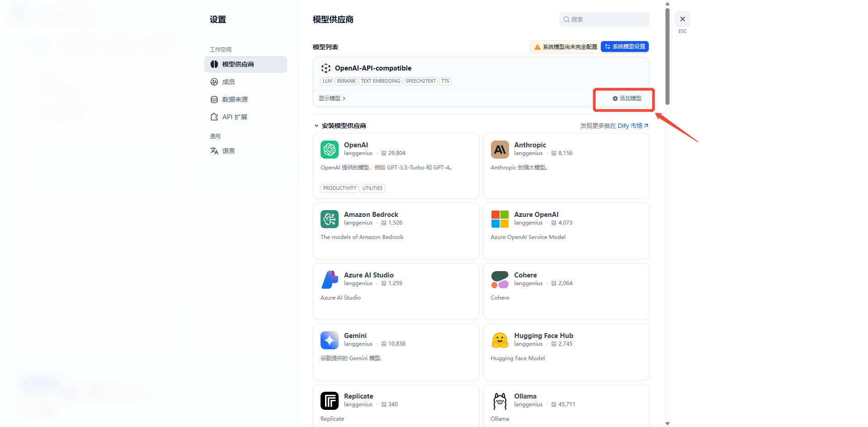Click the settings panel vertical scrollbar thumb
This screenshot has width=868, height=427.
point(667,56)
